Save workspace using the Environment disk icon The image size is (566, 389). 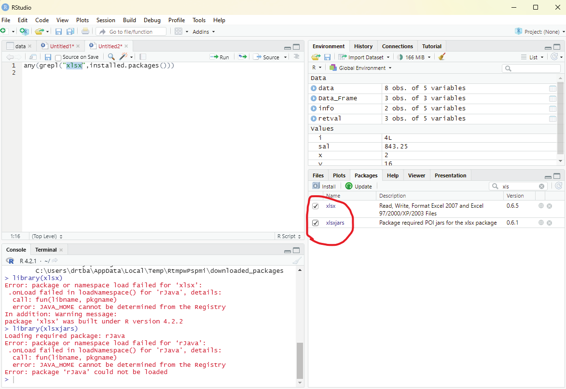point(327,57)
